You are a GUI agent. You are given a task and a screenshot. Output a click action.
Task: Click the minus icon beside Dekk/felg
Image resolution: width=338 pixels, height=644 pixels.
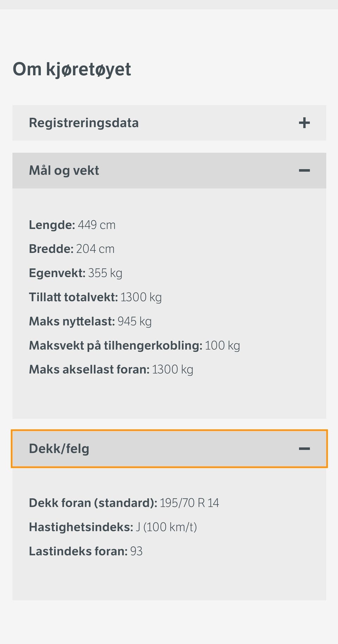click(x=304, y=449)
